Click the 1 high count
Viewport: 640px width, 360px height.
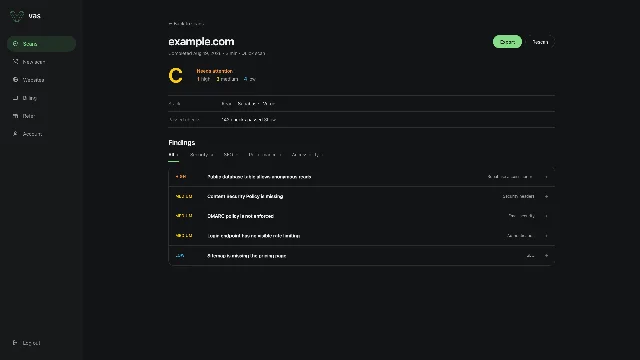coord(203,79)
